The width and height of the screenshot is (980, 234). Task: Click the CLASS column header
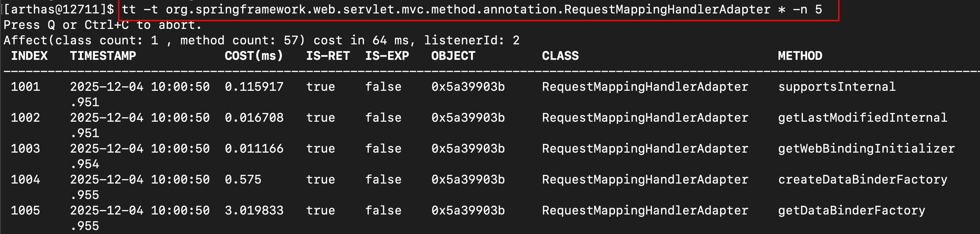click(560, 56)
